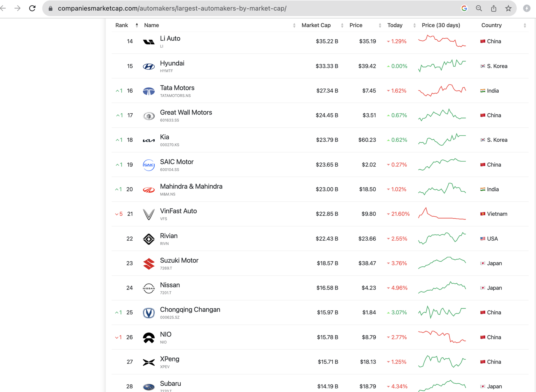Click the SAIC Motor logo
This screenshot has height=392, width=536.
click(x=149, y=165)
